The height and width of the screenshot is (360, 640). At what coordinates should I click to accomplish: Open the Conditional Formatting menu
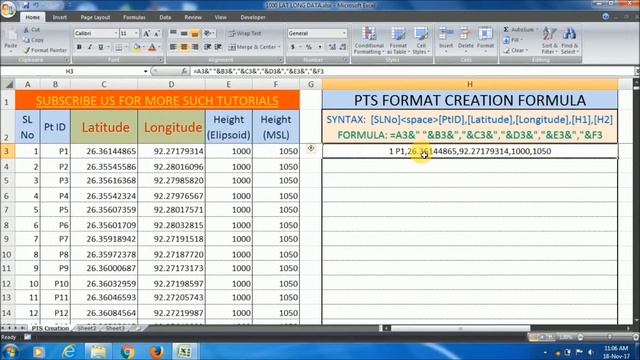click(x=369, y=40)
